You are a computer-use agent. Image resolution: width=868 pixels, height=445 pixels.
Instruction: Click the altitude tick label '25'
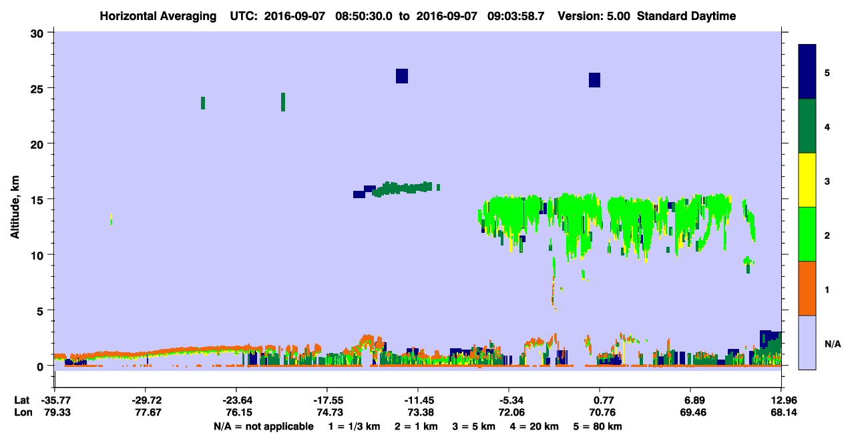pyautogui.click(x=37, y=88)
